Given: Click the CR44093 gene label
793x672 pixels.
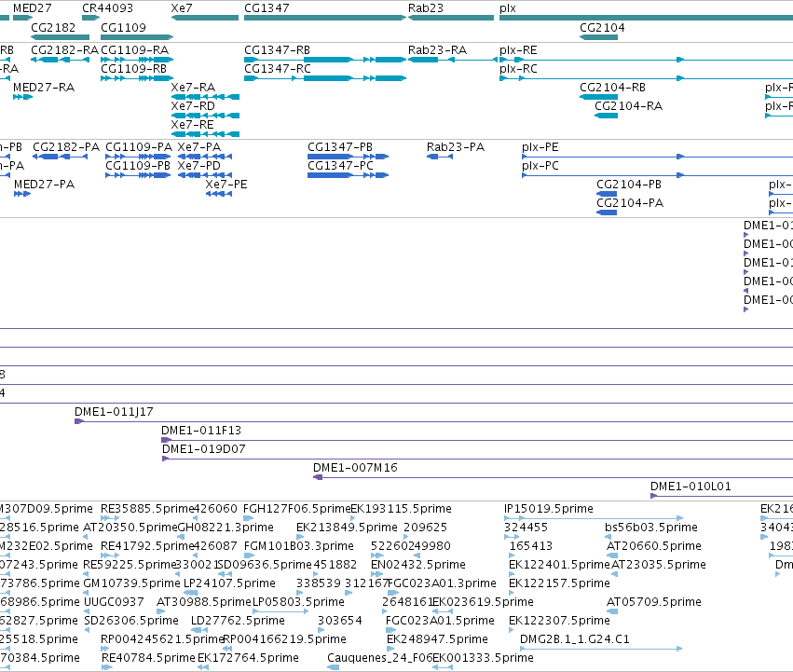Looking at the screenshot, I should pos(107,8).
